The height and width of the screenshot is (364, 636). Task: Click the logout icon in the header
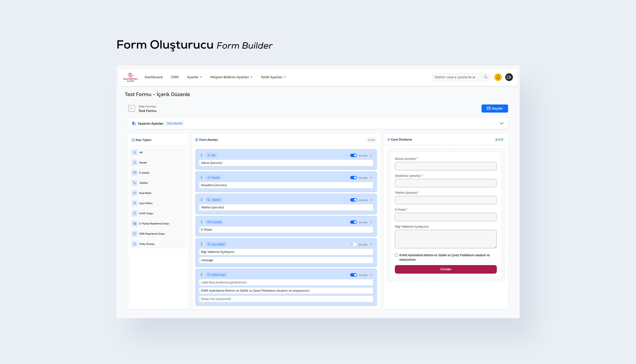pos(509,77)
